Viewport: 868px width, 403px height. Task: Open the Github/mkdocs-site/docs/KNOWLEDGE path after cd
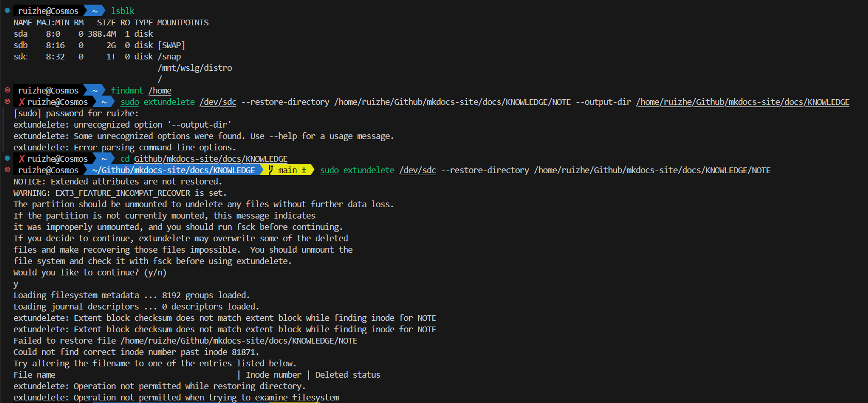(211, 159)
